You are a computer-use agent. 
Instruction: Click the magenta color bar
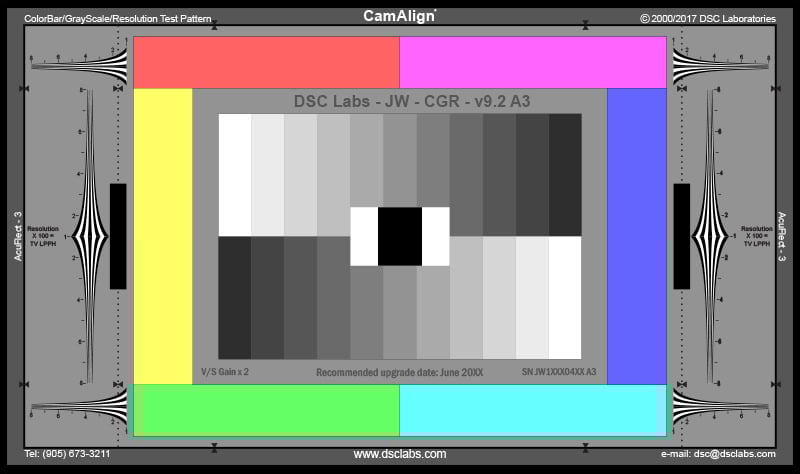(x=533, y=62)
